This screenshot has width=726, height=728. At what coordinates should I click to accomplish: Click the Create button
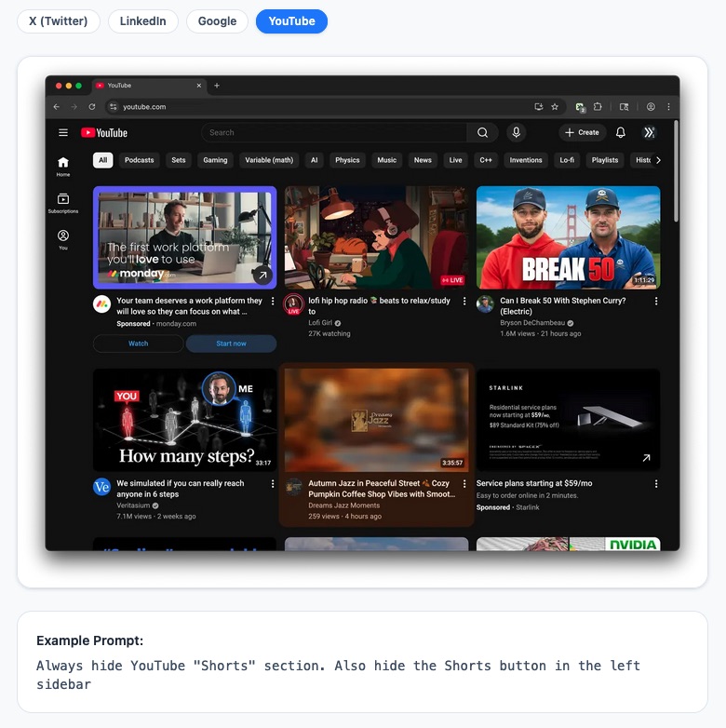582,133
